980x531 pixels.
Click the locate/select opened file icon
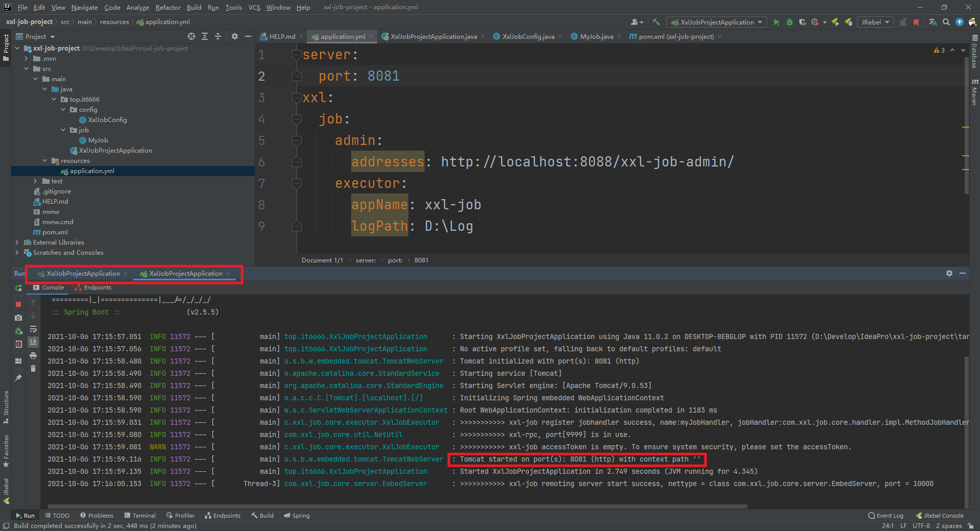click(x=191, y=36)
